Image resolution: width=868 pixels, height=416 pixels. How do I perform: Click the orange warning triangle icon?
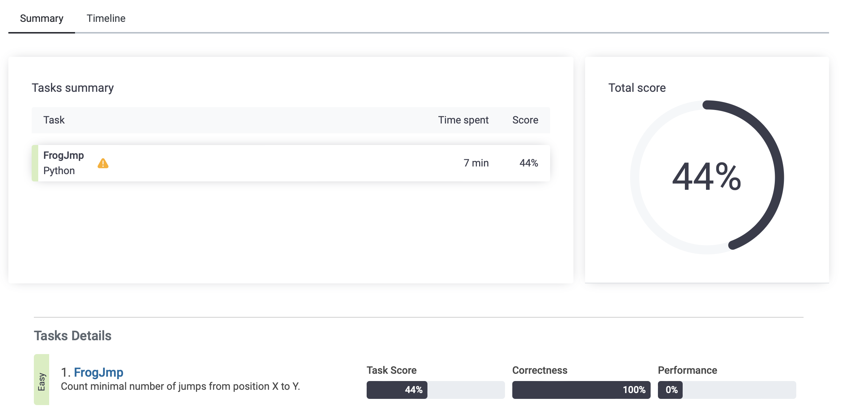click(x=103, y=164)
